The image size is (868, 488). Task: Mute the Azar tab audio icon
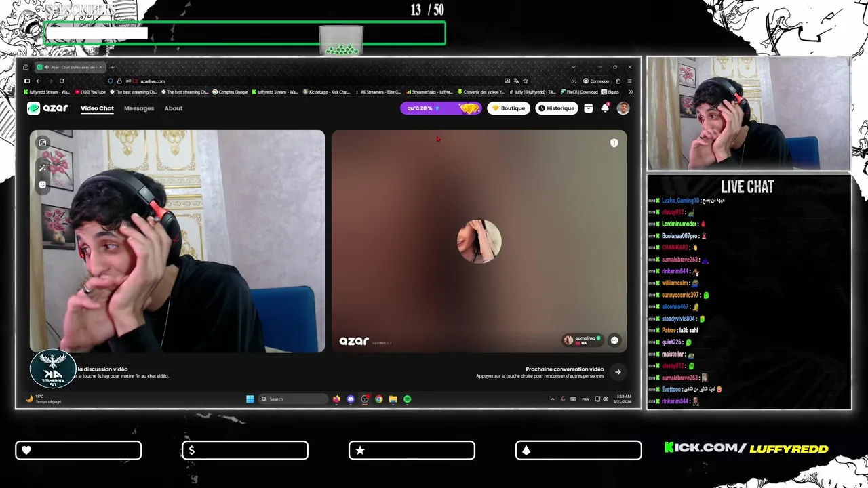[x=46, y=67]
